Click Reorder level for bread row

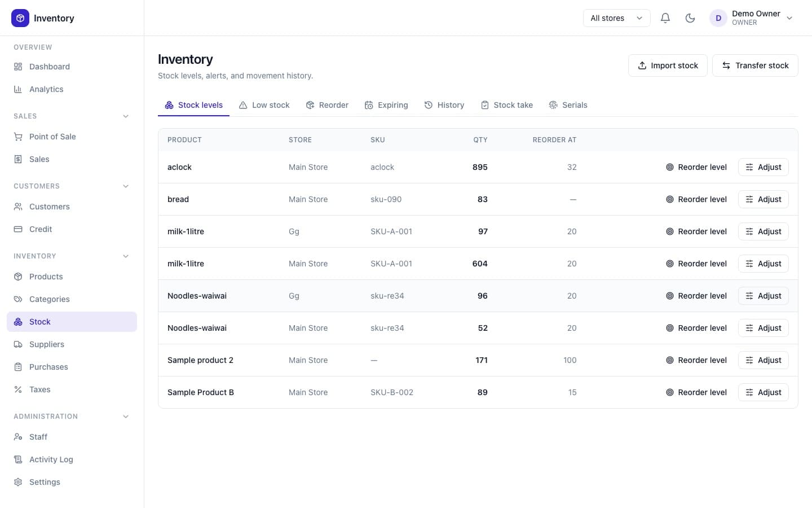click(x=696, y=199)
